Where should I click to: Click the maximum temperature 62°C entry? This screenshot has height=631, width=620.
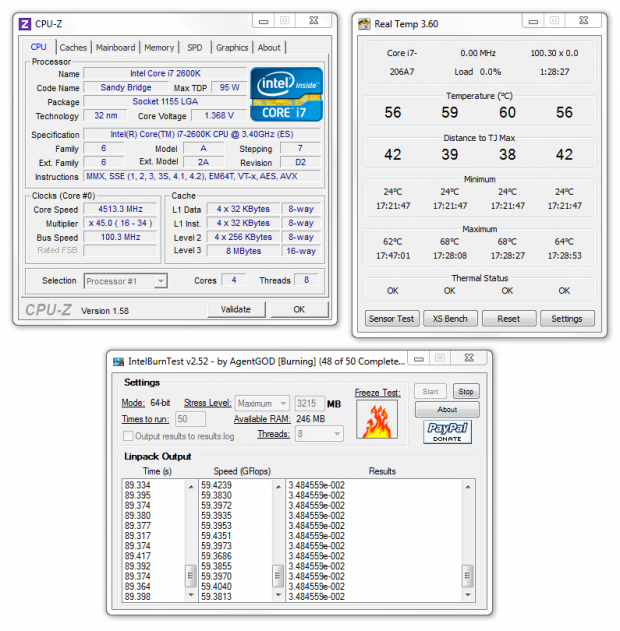[393, 242]
